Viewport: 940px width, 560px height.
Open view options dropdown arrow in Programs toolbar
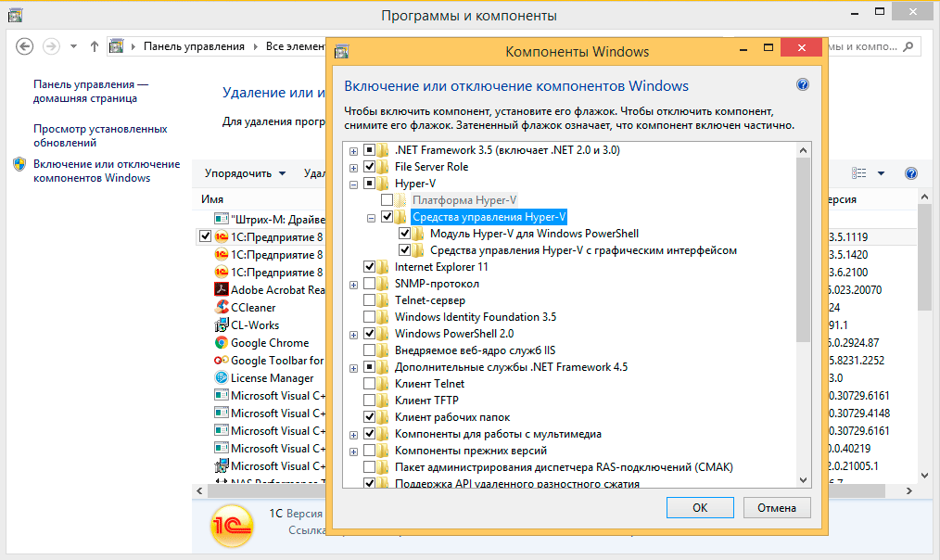point(881,173)
